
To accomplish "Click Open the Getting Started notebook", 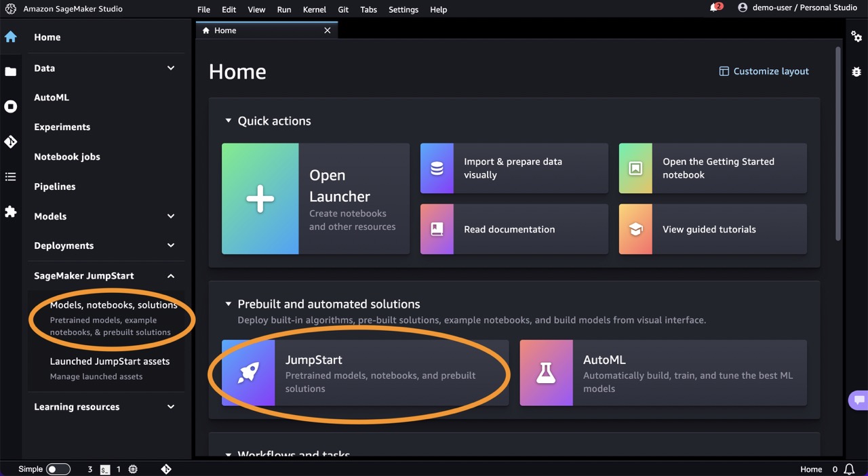I will pyautogui.click(x=718, y=168).
